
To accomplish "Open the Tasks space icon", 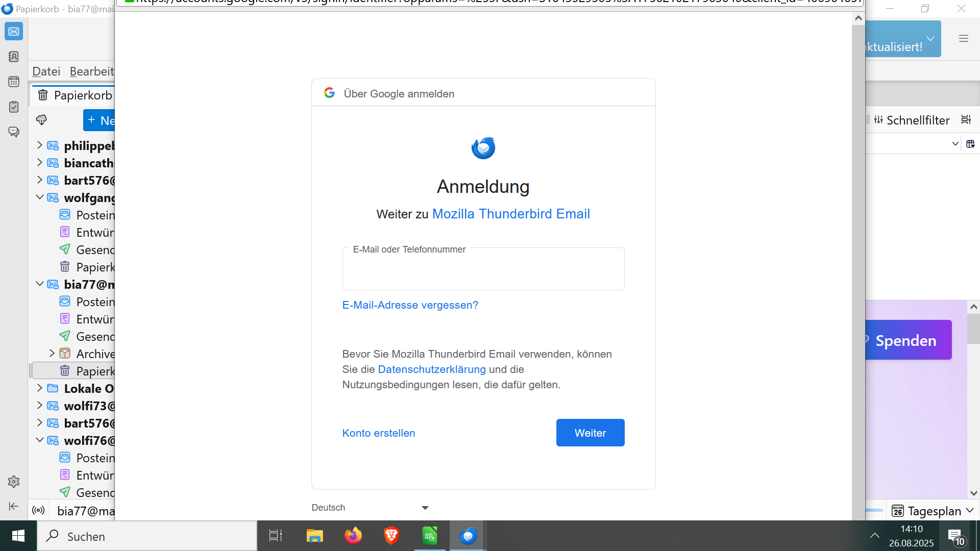I will click(14, 107).
